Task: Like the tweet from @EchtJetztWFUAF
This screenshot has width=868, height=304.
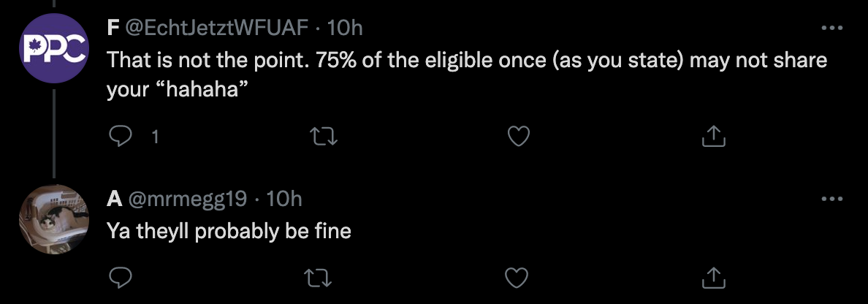Action: click(x=519, y=136)
